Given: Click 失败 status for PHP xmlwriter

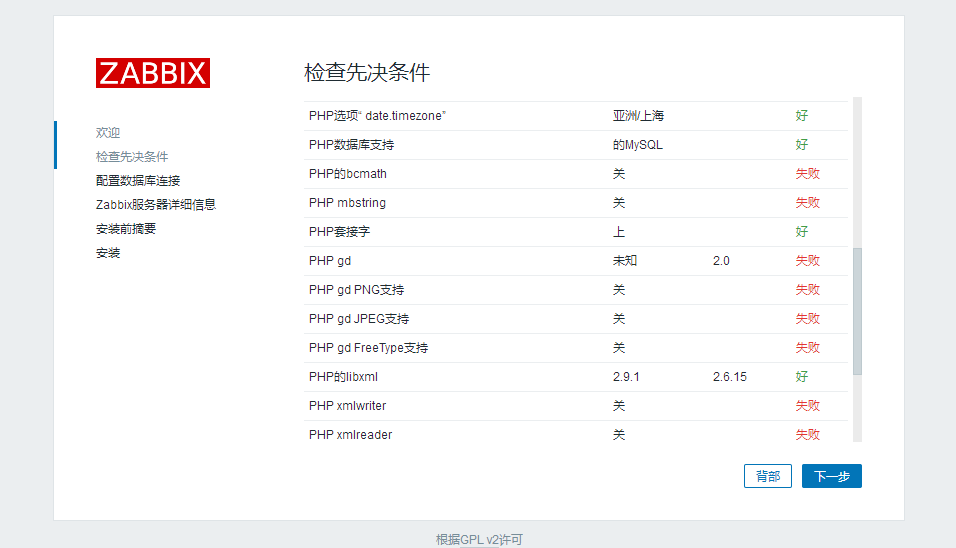Looking at the screenshot, I should [x=807, y=406].
